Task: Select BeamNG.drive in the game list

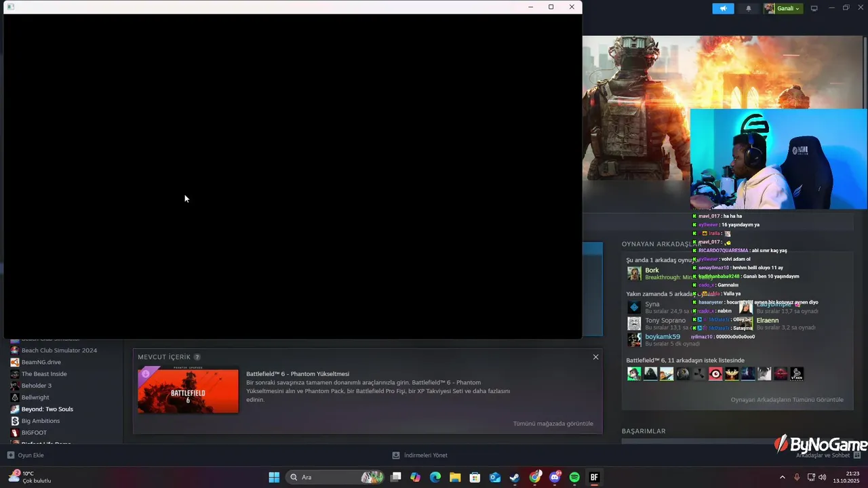Action: pyautogui.click(x=41, y=362)
